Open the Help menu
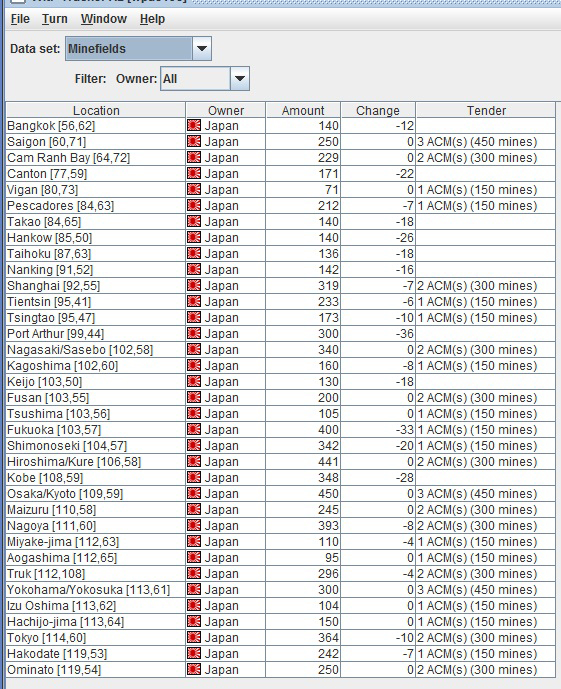This screenshot has width=561, height=689. (152, 19)
